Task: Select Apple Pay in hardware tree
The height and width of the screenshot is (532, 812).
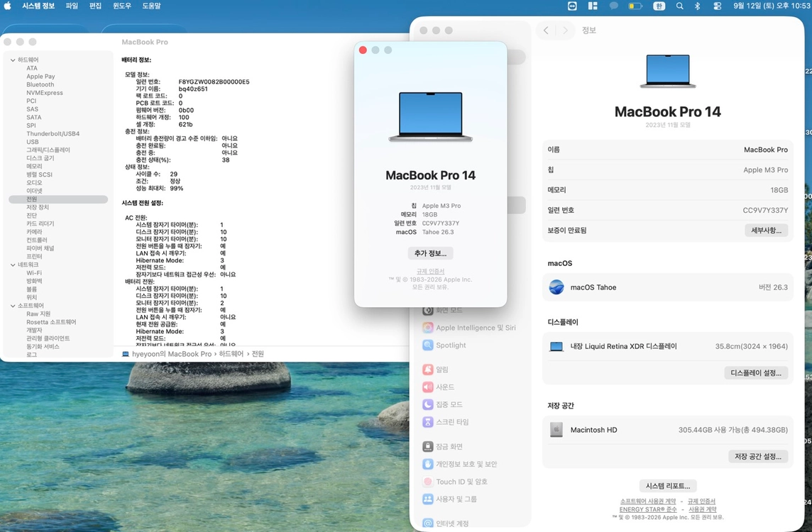Action: click(41, 77)
